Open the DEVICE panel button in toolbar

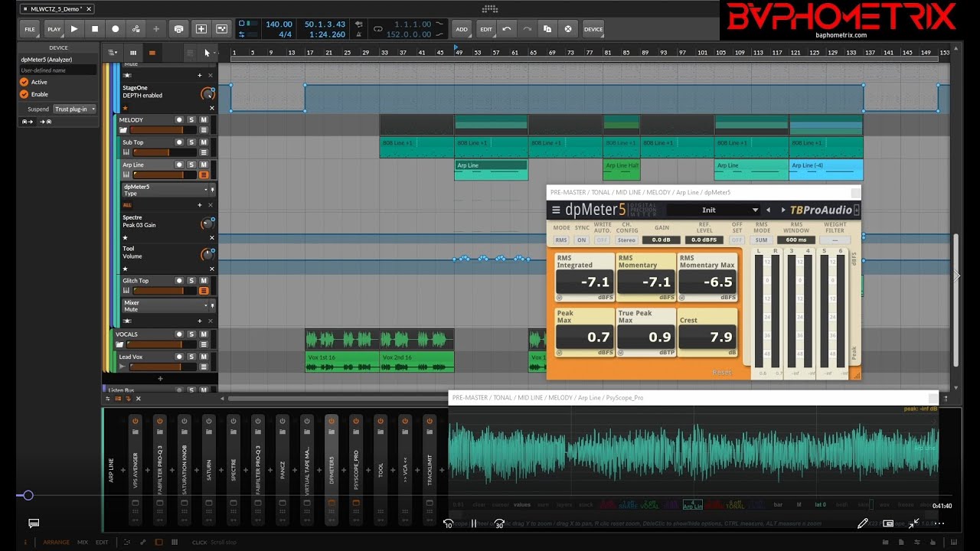click(593, 29)
